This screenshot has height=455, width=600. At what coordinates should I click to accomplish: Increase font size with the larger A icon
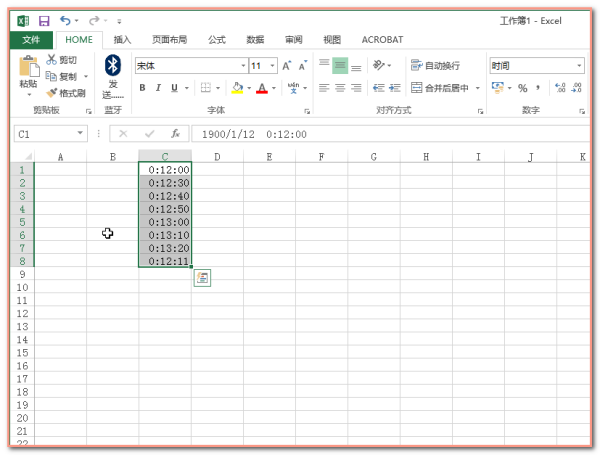pyautogui.click(x=287, y=66)
